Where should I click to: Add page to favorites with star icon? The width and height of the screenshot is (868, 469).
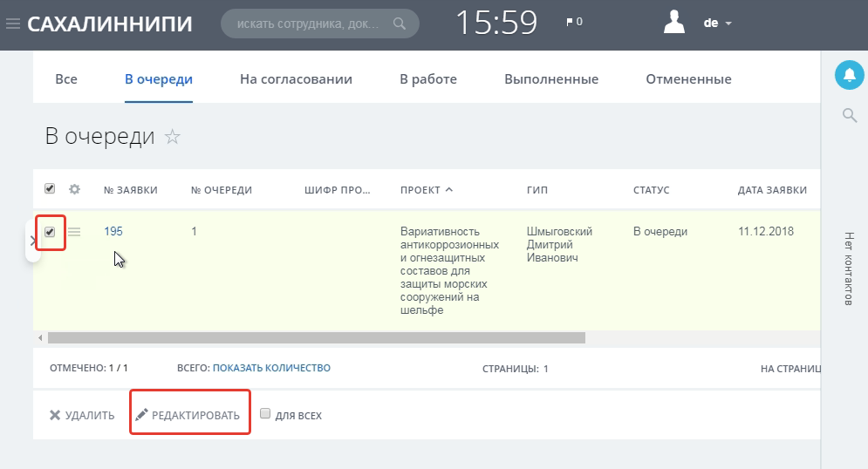[173, 137]
